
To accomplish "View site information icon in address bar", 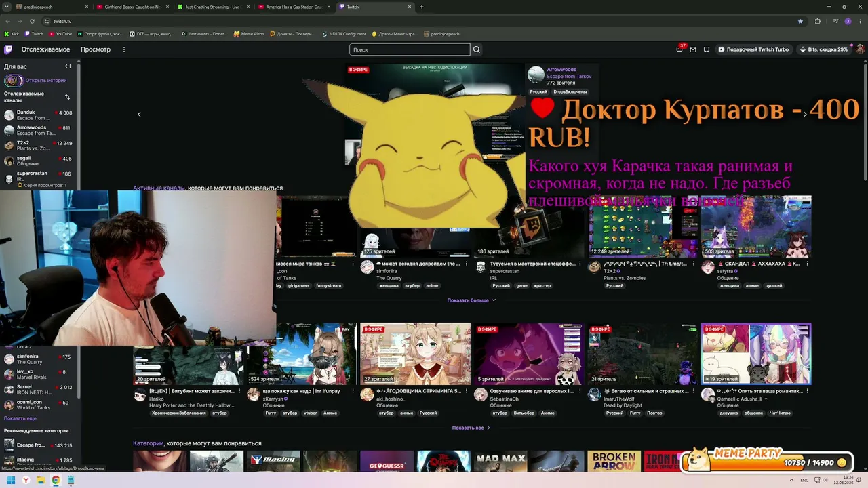I will 47,21.
